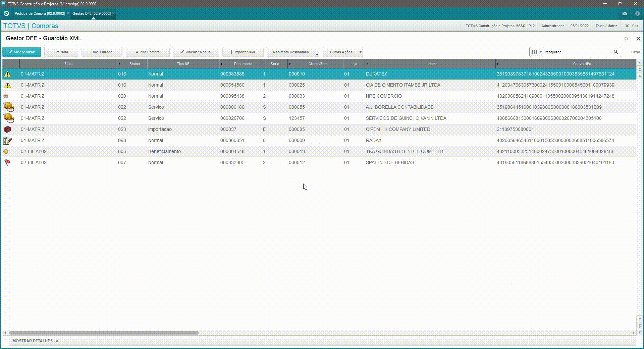
Task: Click the Audita Compra button
Action: tap(148, 52)
